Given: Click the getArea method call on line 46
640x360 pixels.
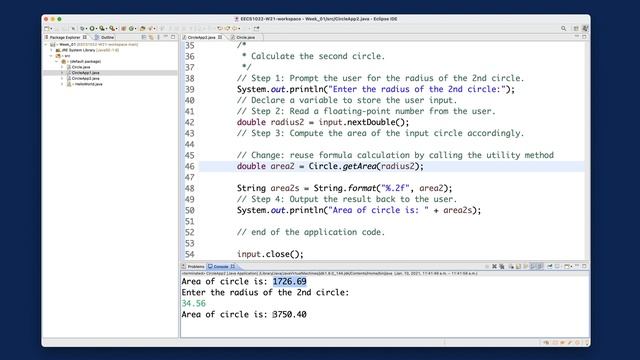Looking at the screenshot, I should click(359, 167).
